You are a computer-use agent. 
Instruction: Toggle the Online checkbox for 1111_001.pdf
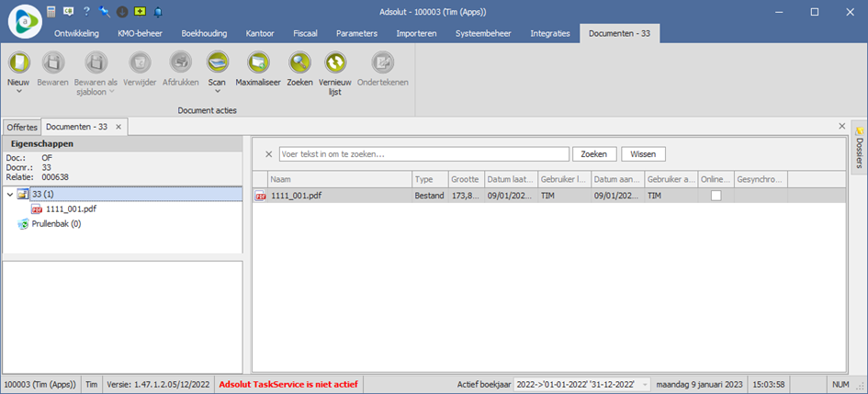(716, 196)
